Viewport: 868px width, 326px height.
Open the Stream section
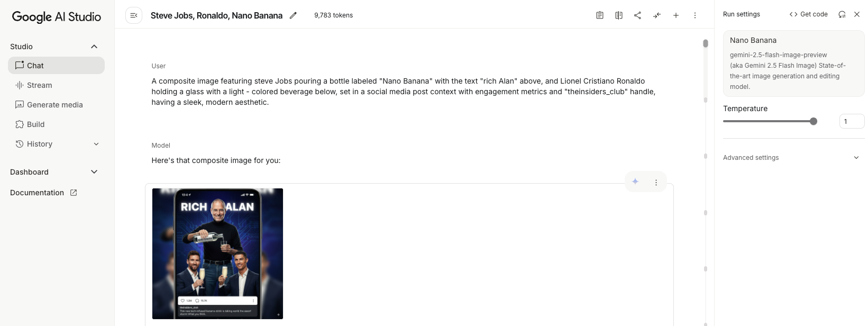[x=56, y=85]
